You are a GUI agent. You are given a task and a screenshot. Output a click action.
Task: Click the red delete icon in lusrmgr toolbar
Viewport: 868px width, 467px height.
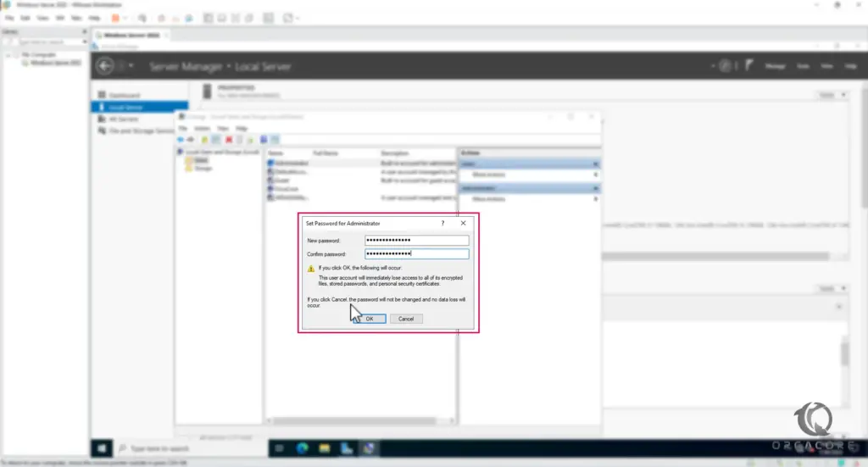pos(229,139)
